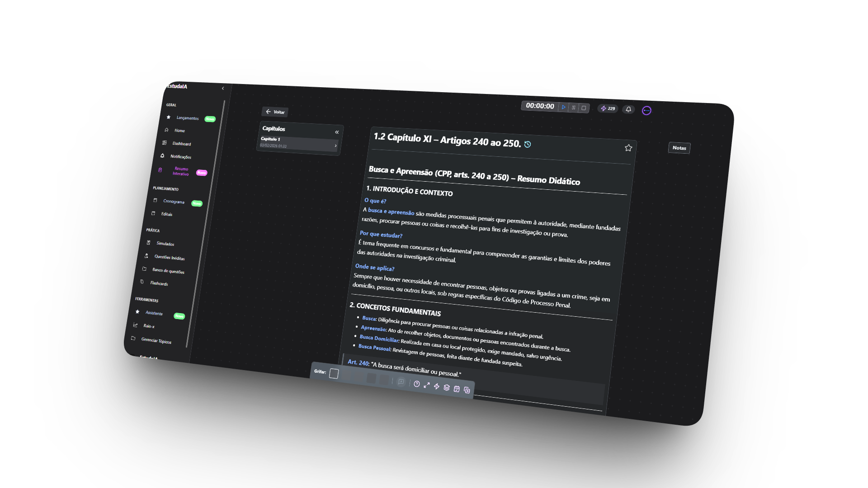The image size is (868, 488).
Task: Start the study timer with play button
Action: coord(563,107)
